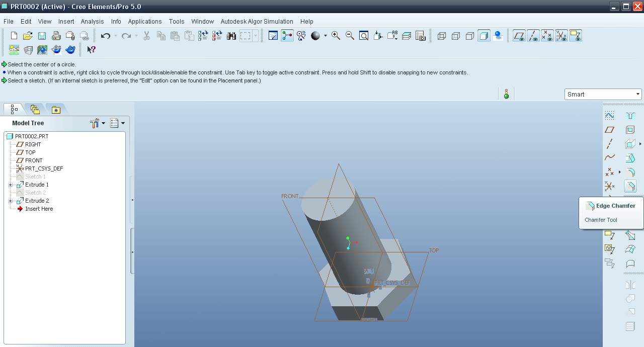Open the Insert menu

coord(66,22)
